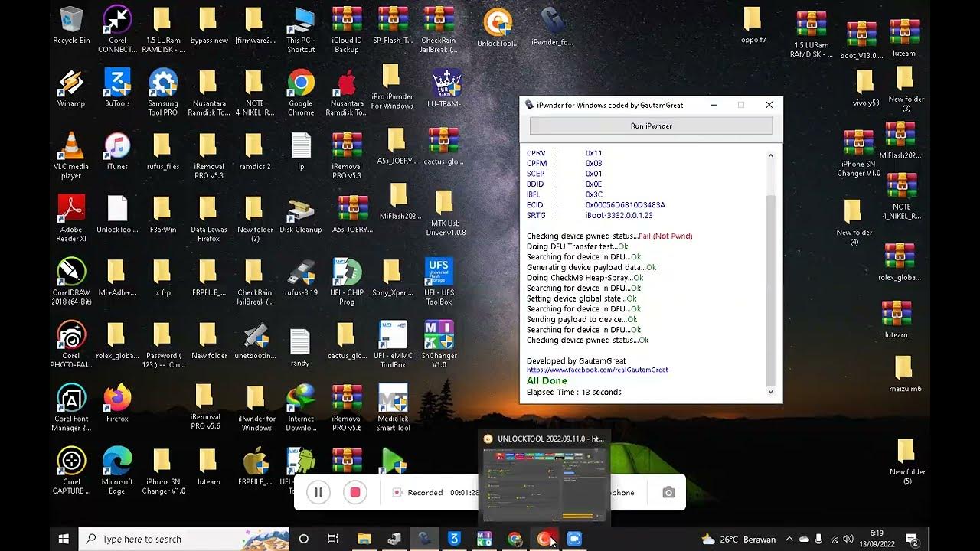Launch iTunes from the desktop
The width and height of the screenshot is (980, 551).
[x=117, y=151]
